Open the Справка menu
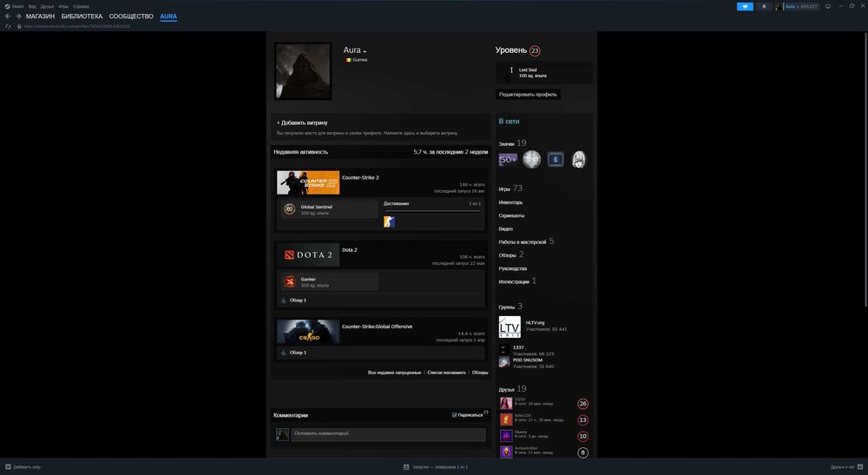 [x=81, y=7]
